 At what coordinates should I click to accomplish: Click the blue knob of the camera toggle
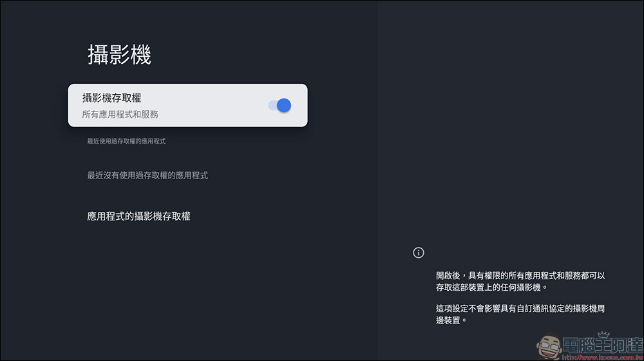(284, 105)
